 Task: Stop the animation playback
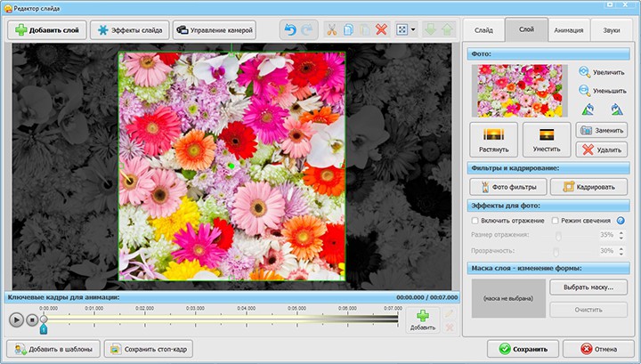pos(32,320)
